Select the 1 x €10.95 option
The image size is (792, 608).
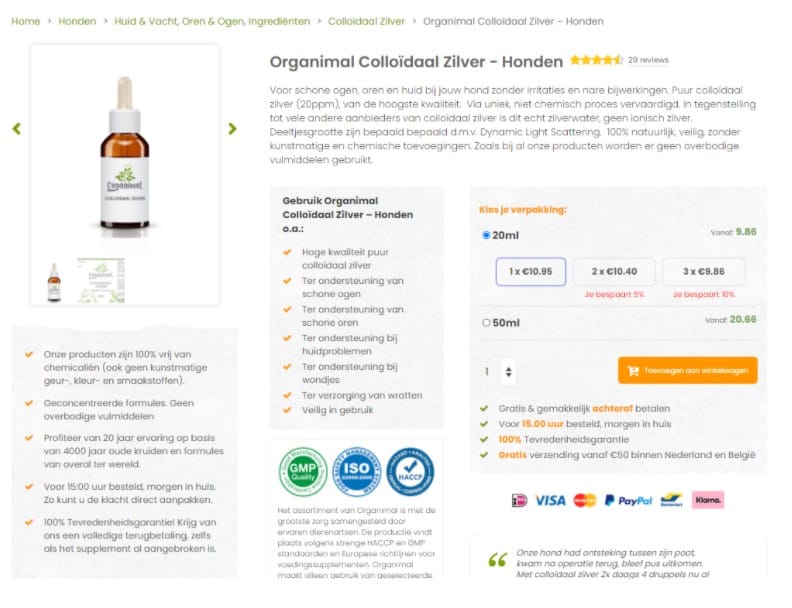[531, 272]
